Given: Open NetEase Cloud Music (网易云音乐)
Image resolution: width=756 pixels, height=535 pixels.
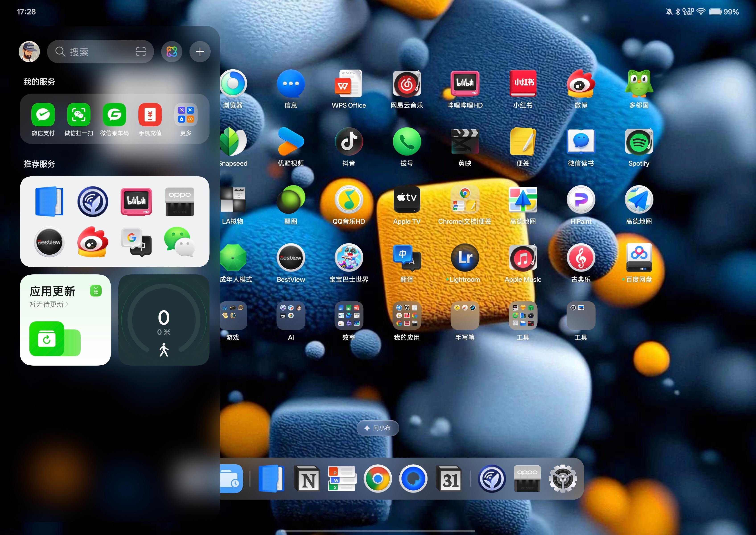Looking at the screenshot, I should tap(407, 84).
